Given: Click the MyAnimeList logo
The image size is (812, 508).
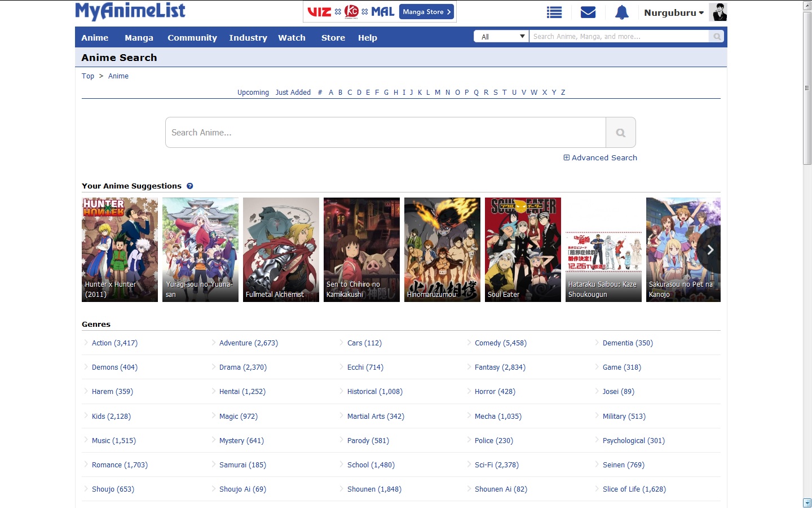Looking at the screenshot, I should pos(130,11).
